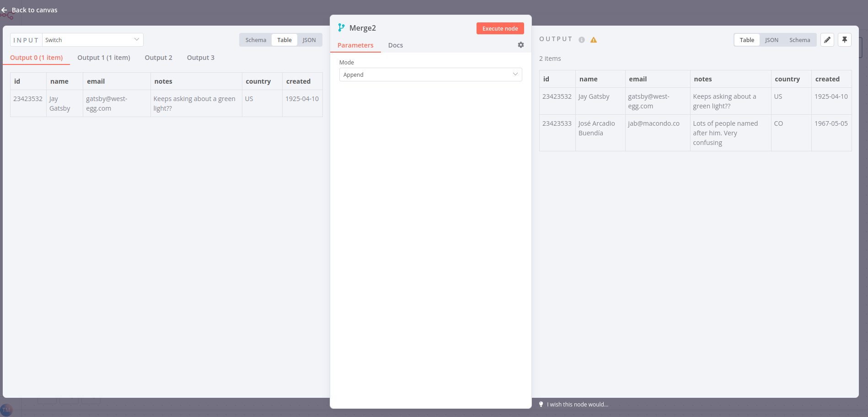Click the input table 'email' column header

pyautogui.click(x=117, y=81)
